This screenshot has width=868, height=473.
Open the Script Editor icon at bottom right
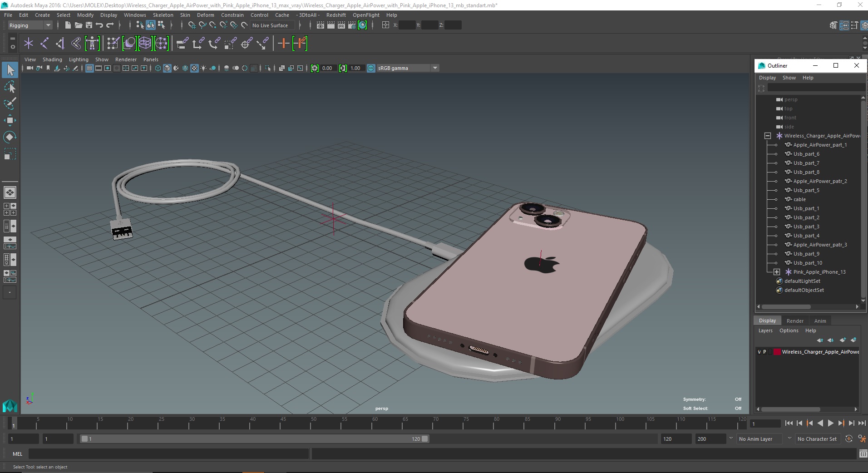(x=863, y=453)
